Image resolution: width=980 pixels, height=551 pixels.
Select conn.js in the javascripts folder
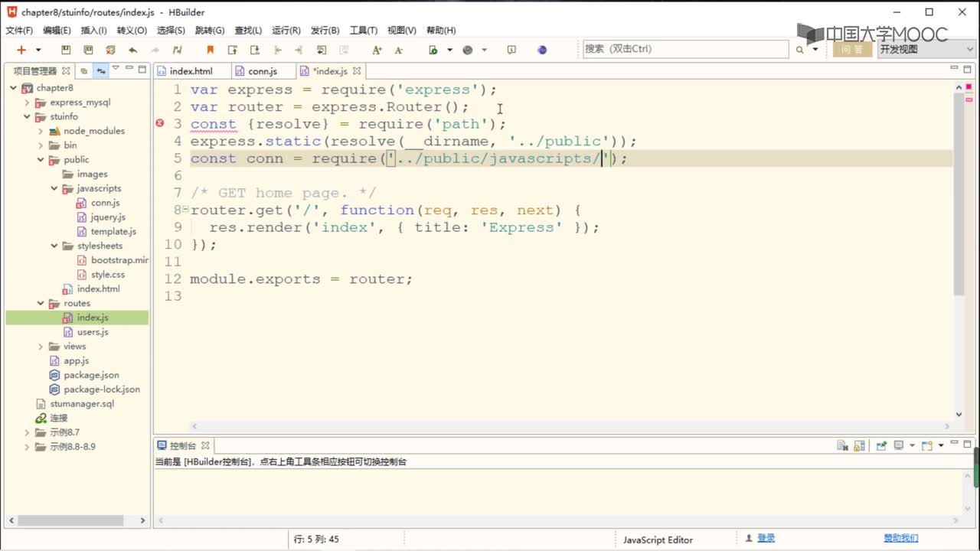point(105,203)
